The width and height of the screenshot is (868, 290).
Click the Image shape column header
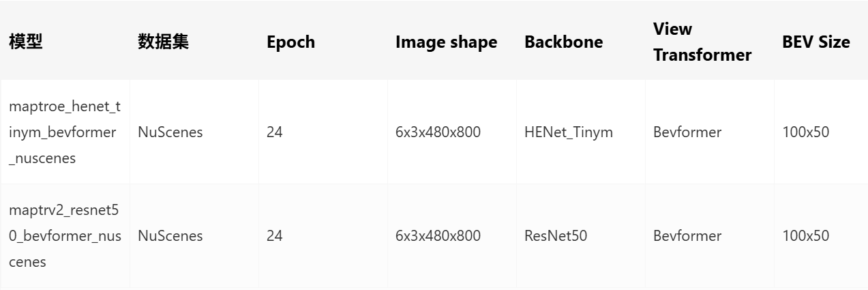point(446,42)
